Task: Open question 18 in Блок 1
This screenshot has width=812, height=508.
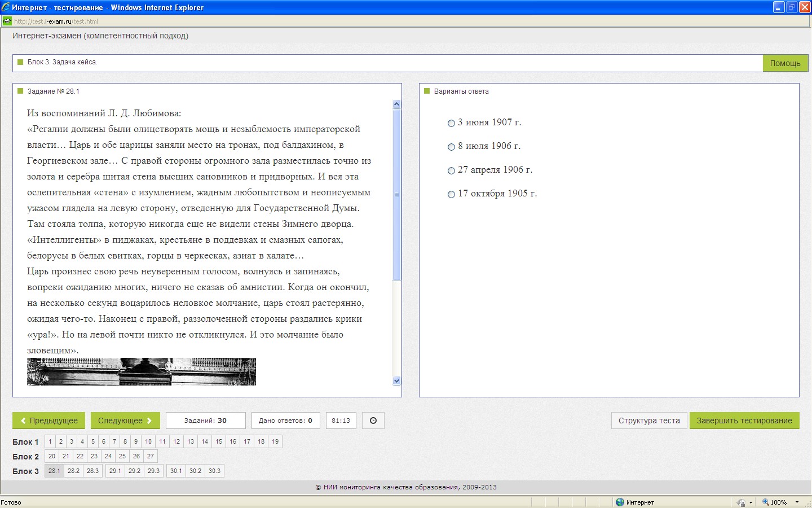Action: click(261, 441)
